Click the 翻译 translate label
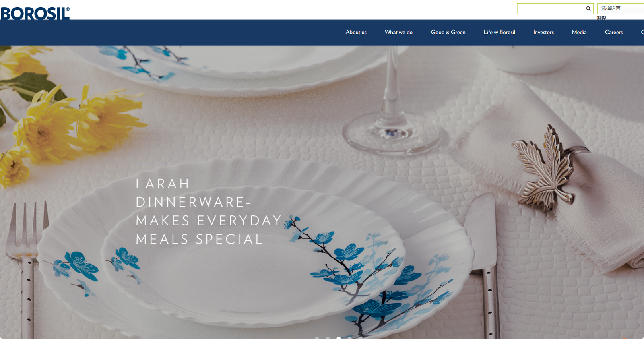This screenshot has width=644, height=339. 602,18
